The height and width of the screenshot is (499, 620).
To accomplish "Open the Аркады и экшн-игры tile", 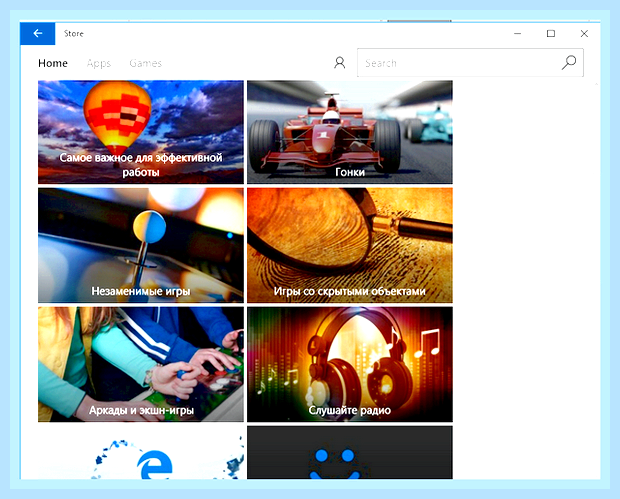I will tap(141, 364).
